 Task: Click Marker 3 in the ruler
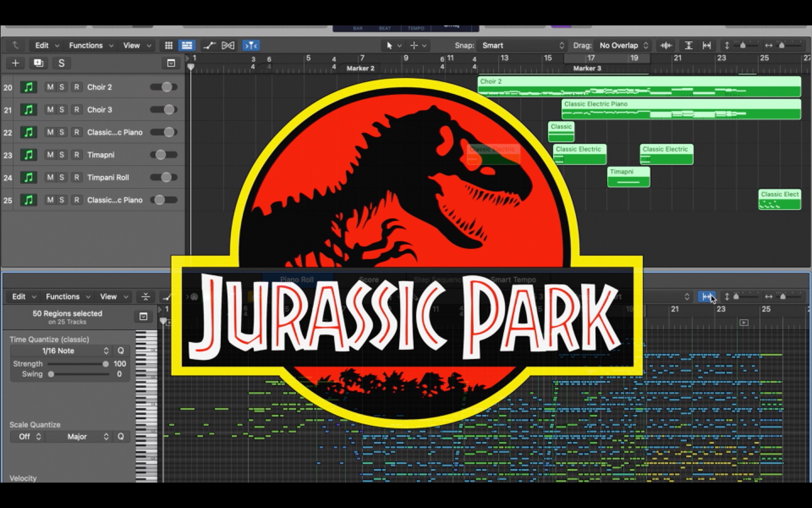[x=587, y=68]
